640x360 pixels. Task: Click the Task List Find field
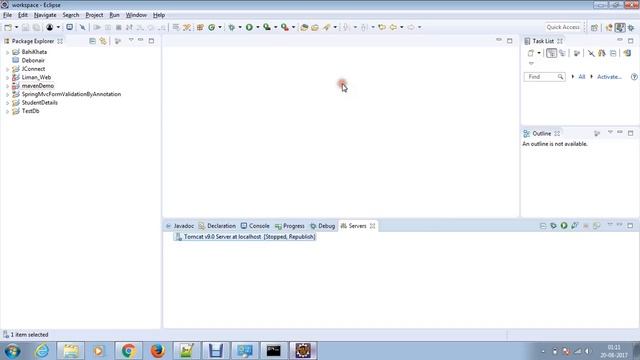point(544,77)
